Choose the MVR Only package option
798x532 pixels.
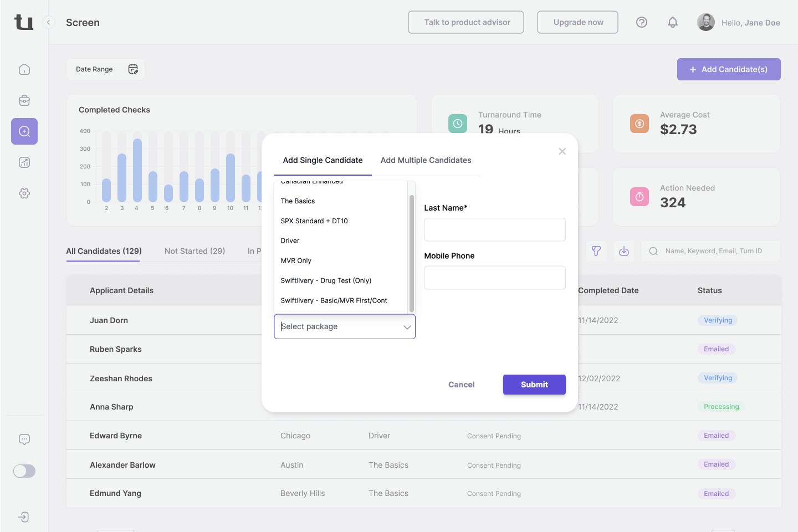tap(296, 260)
